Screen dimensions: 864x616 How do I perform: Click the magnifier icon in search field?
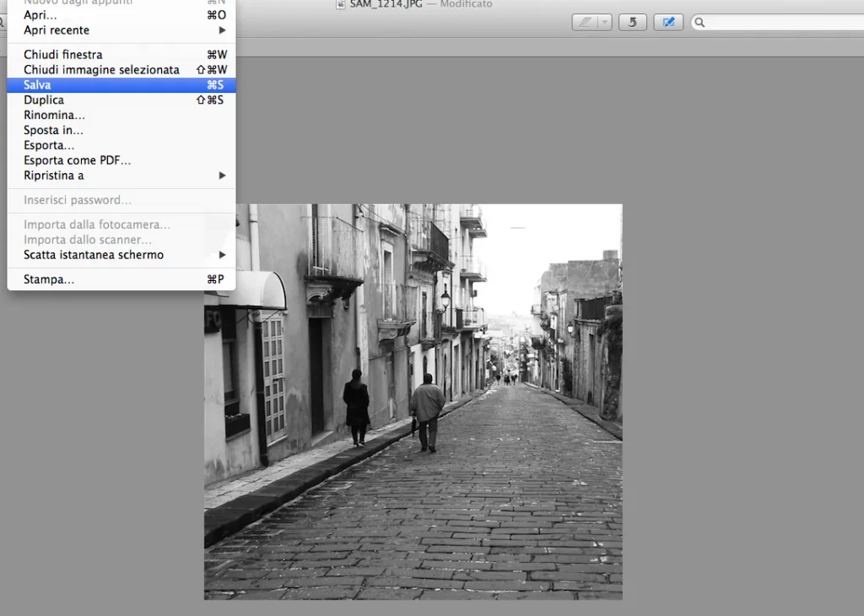(699, 23)
